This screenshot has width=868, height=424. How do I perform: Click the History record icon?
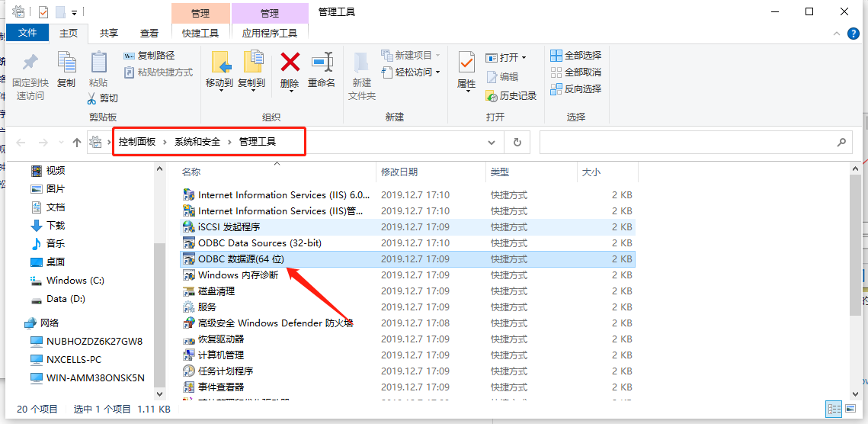pyautogui.click(x=511, y=96)
